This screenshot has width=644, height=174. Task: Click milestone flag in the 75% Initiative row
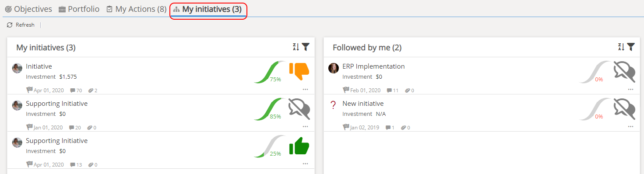click(x=29, y=90)
